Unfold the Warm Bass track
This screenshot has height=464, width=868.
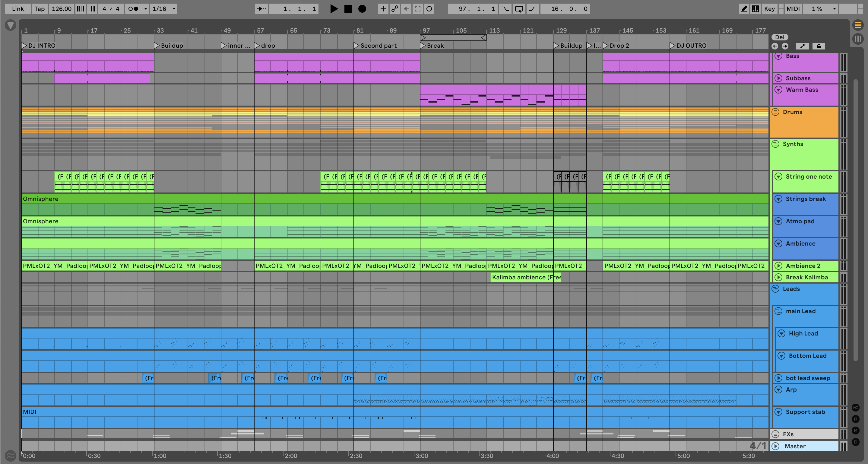778,90
